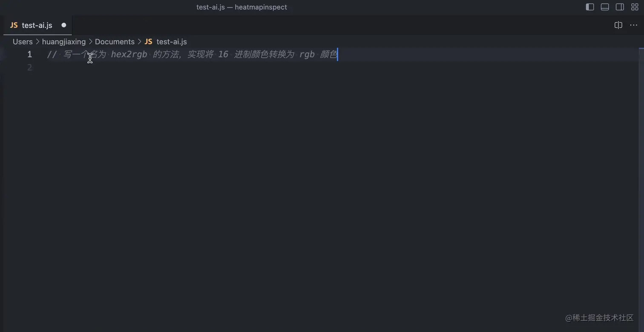Viewport: 644px width, 332px height.
Task: Click line number 1 in the gutter
Action: click(x=29, y=54)
